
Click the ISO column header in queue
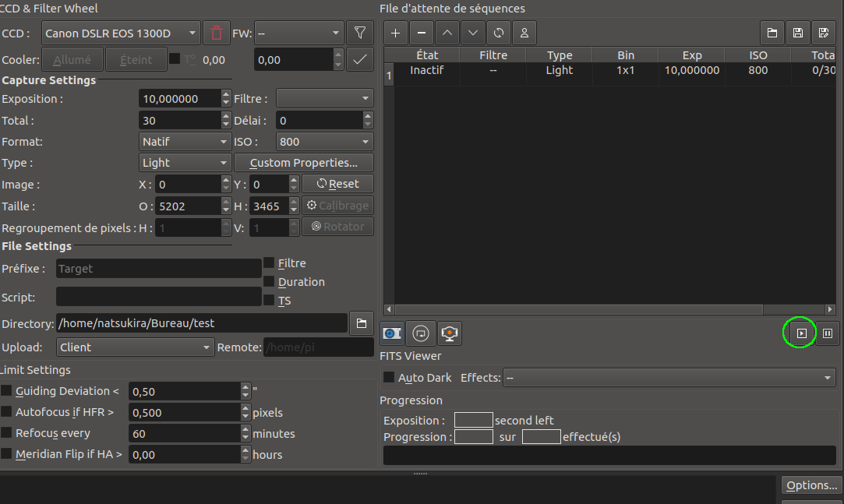click(x=757, y=55)
